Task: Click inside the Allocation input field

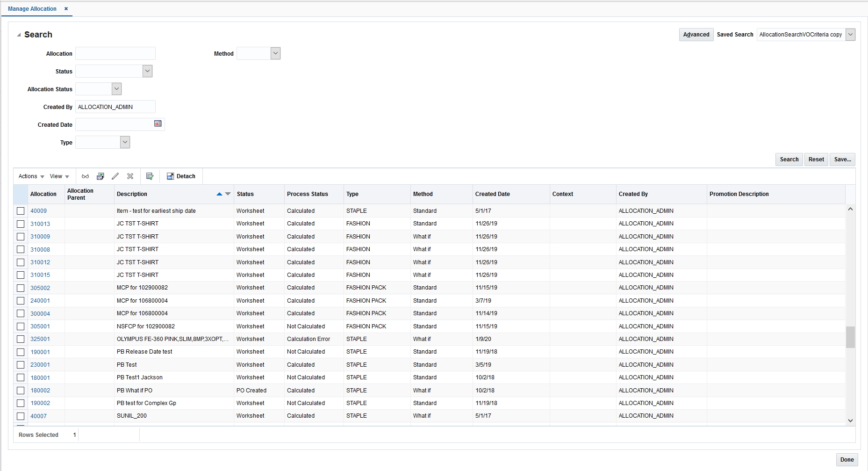Action: [115, 53]
